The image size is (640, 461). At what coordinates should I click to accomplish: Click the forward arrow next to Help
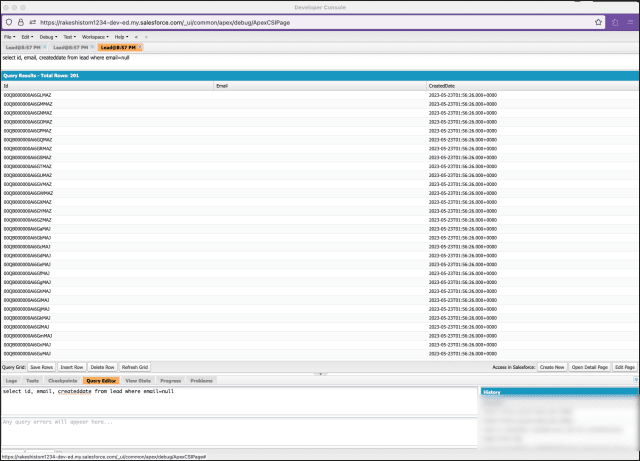click(x=146, y=36)
